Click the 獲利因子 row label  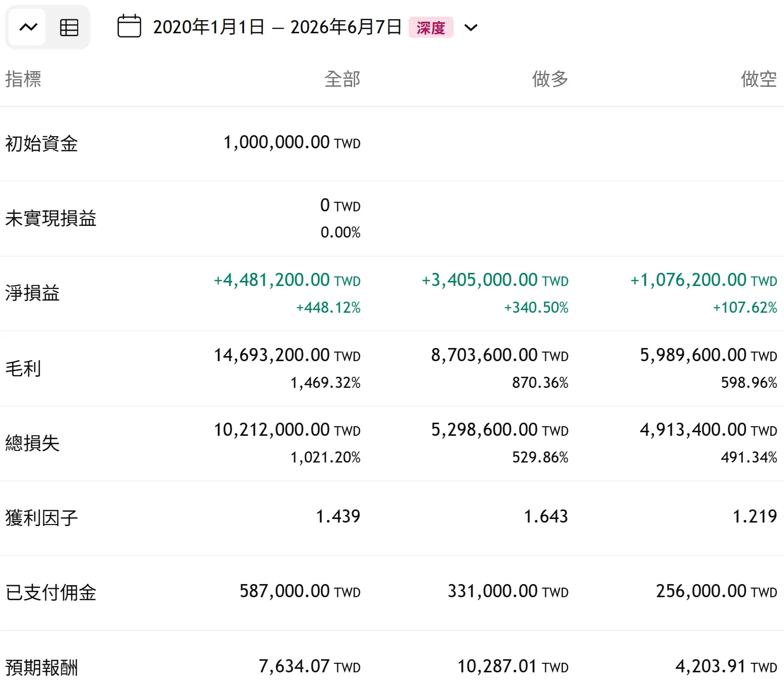(41, 518)
